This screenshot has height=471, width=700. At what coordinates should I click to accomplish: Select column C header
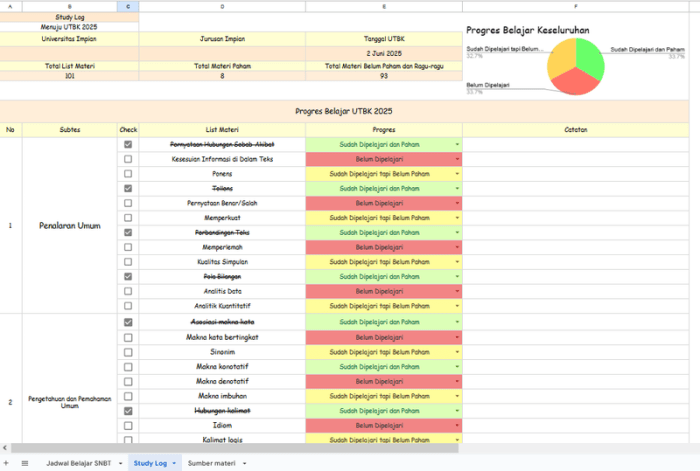(x=128, y=6)
